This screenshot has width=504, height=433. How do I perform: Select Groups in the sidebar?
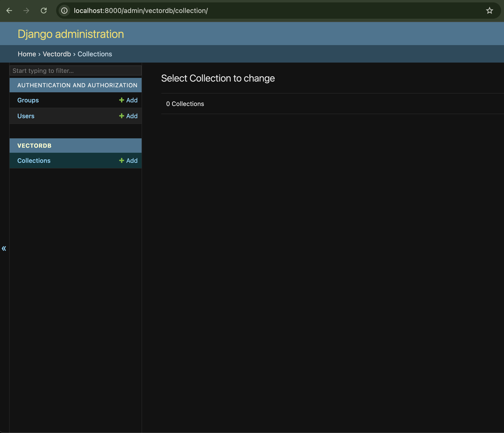click(x=28, y=100)
